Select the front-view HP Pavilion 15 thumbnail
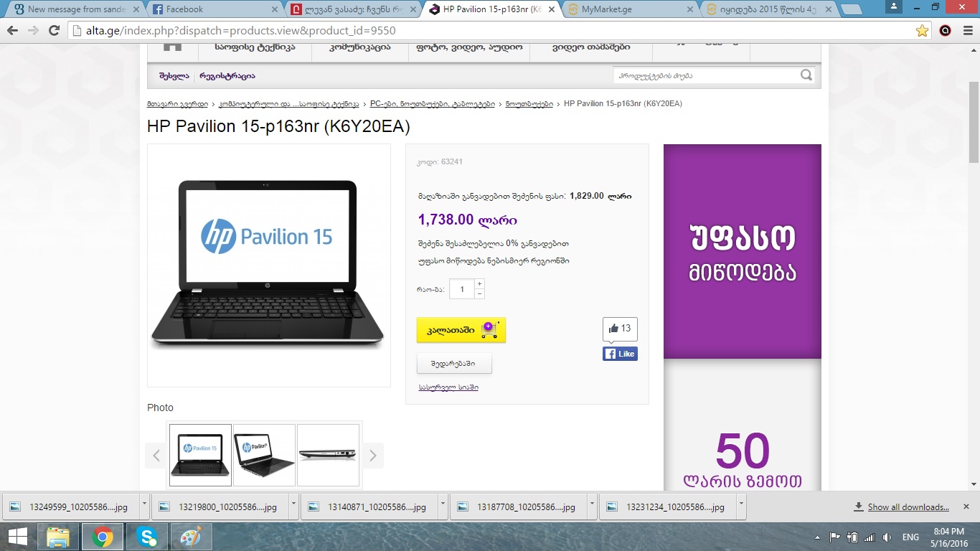 [200, 455]
